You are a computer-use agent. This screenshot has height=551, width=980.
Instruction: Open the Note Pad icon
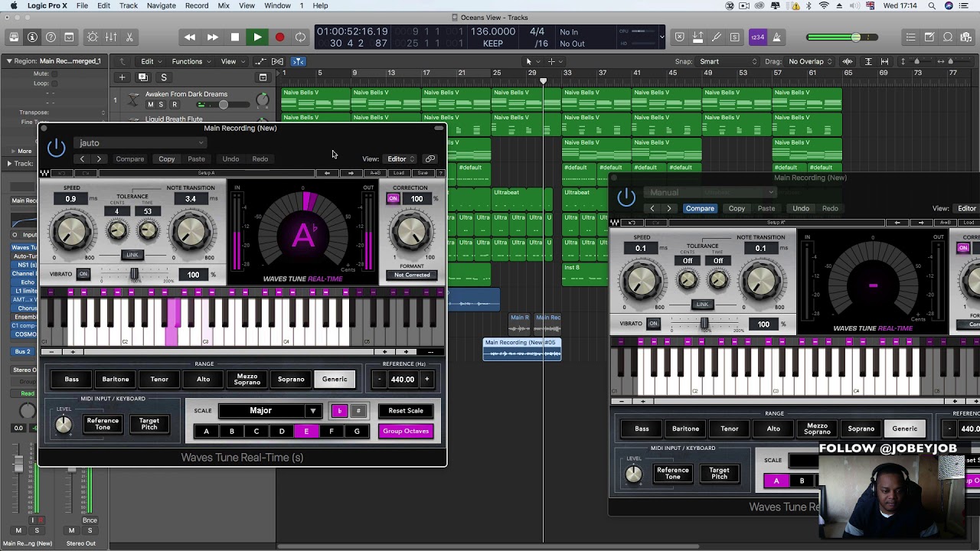929,37
